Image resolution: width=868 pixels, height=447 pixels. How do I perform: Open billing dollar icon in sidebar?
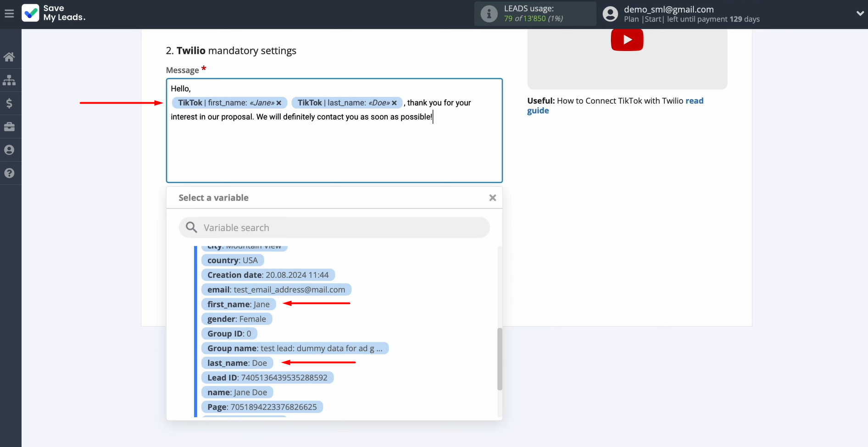click(9, 104)
